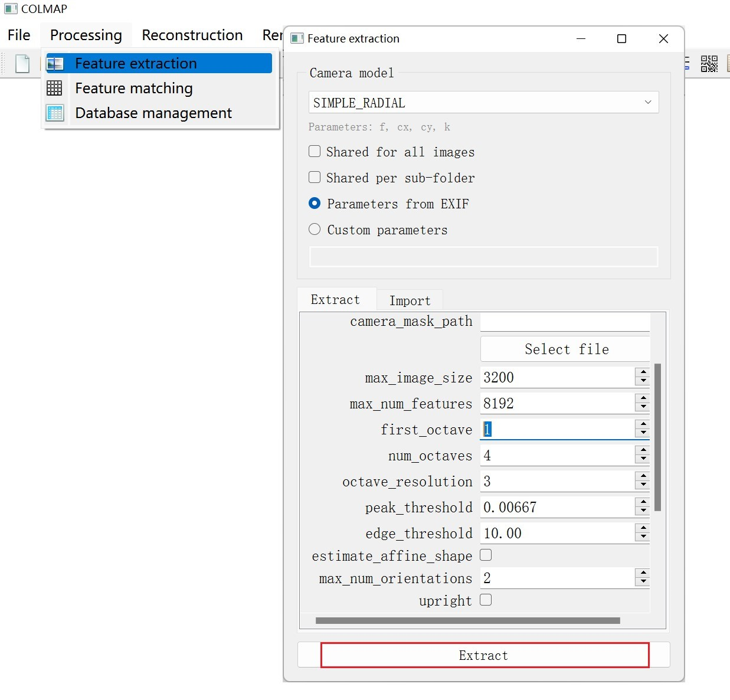
Task: Open the SIMPLE_RADIAL camera model dropdown
Action: click(x=483, y=102)
